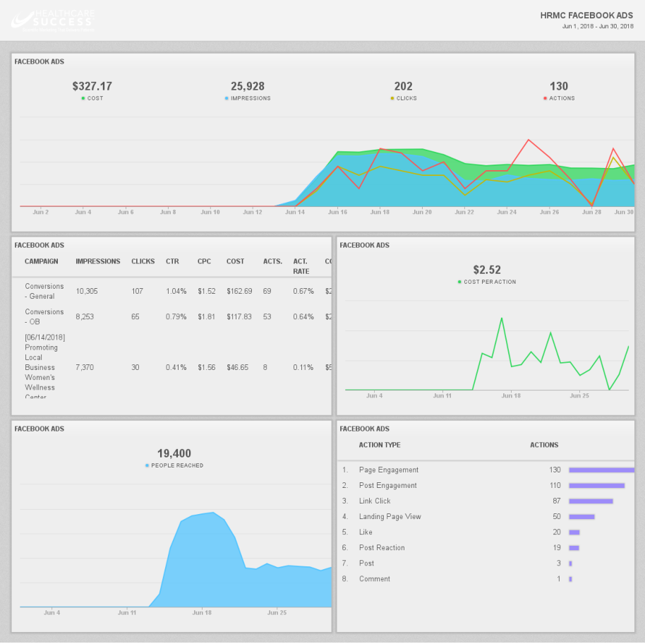The image size is (645, 644).
Task: Sort table by the ACT. RATE column header
Action: click(301, 266)
